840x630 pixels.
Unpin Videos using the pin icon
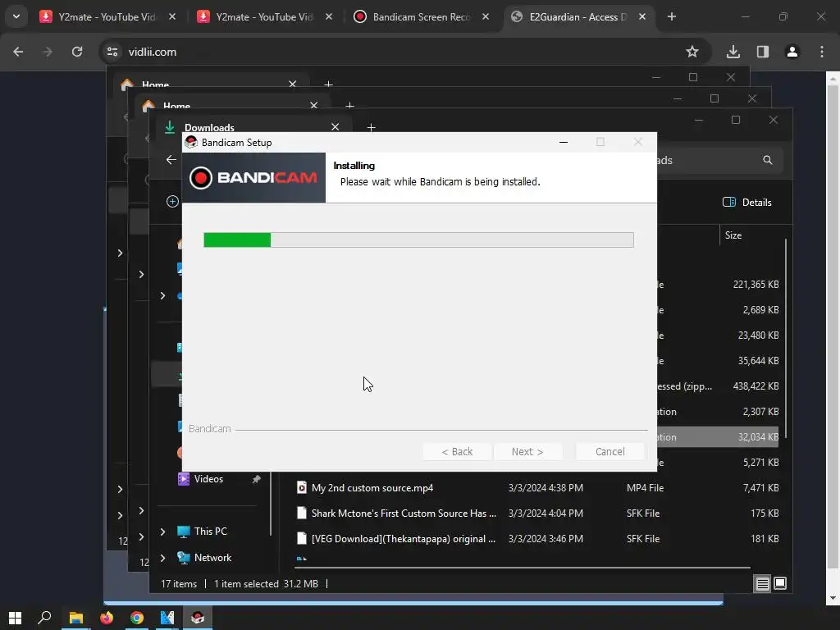coord(257,479)
